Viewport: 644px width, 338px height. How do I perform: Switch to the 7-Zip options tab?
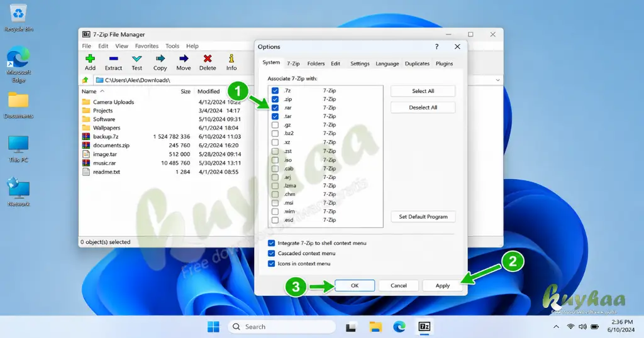pyautogui.click(x=293, y=63)
